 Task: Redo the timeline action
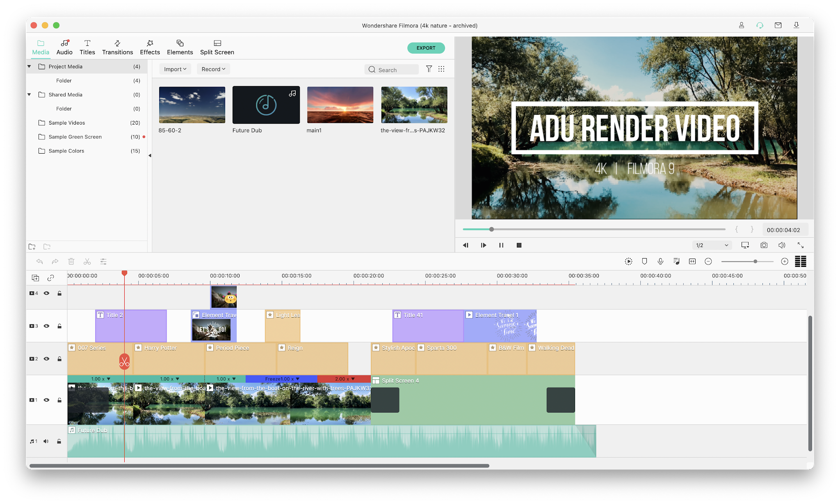[55, 261]
